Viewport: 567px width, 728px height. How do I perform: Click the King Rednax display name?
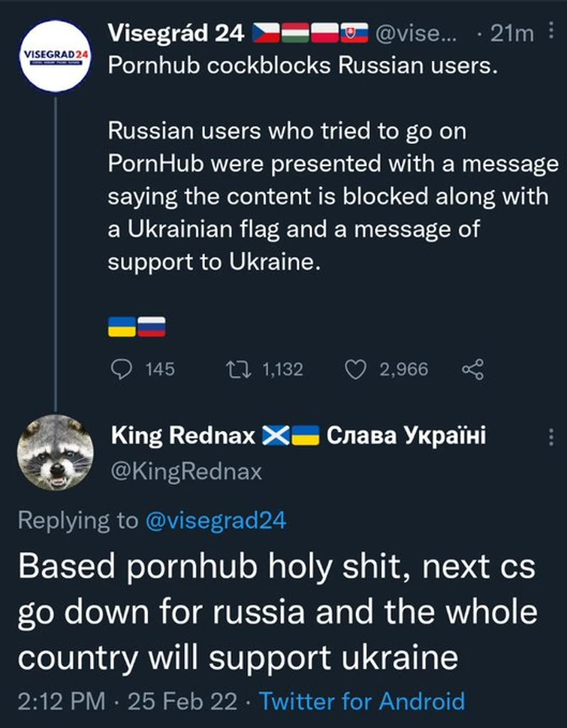point(184,435)
